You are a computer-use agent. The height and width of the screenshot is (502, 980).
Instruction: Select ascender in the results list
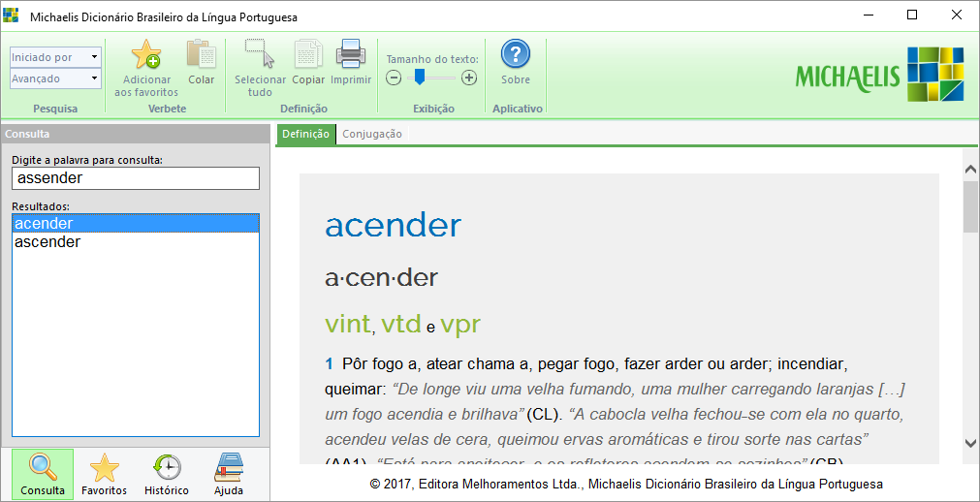click(136, 242)
